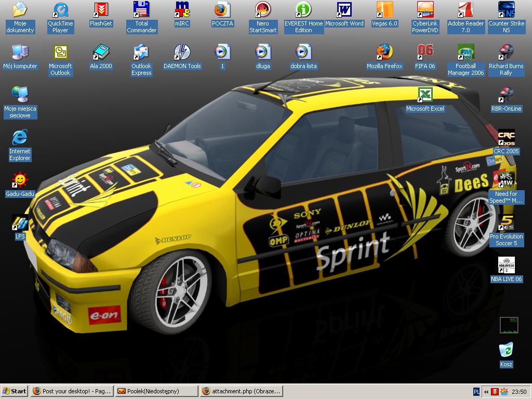Image resolution: width=532 pixels, height=399 pixels.
Task: Open the Nero StartSmart icon
Action: tap(263, 10)
